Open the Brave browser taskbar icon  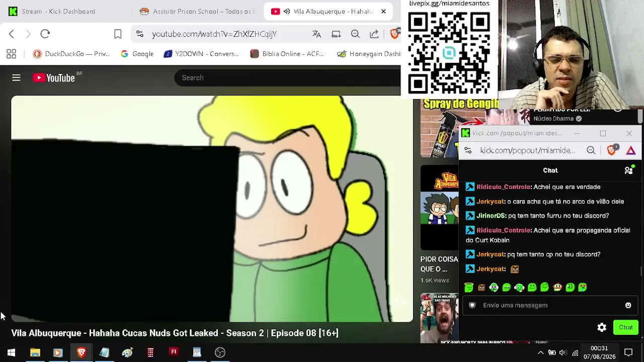(81, 352)
